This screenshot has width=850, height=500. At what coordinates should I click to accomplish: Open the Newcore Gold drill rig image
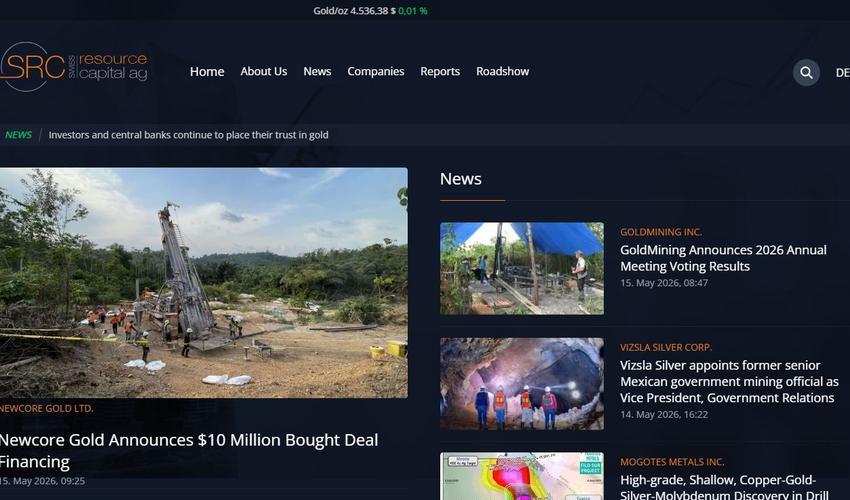[x=204, y=283]
